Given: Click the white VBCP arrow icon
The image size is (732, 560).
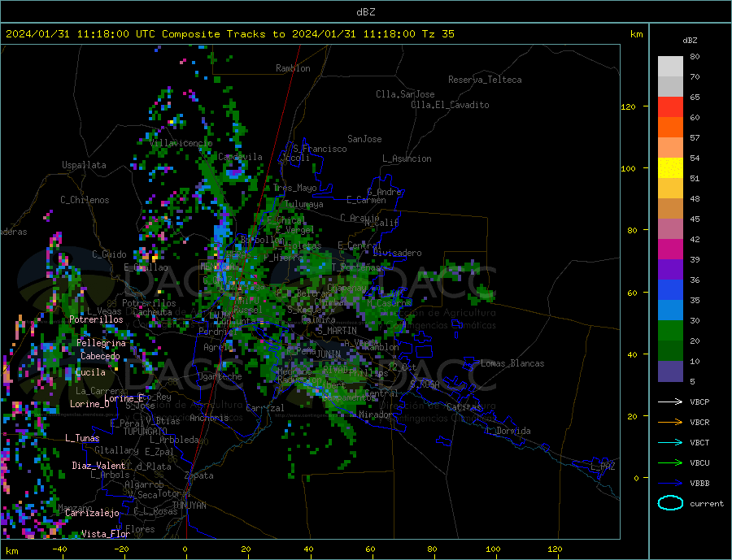Looking at the screenshot, I should tap(670, 402).
